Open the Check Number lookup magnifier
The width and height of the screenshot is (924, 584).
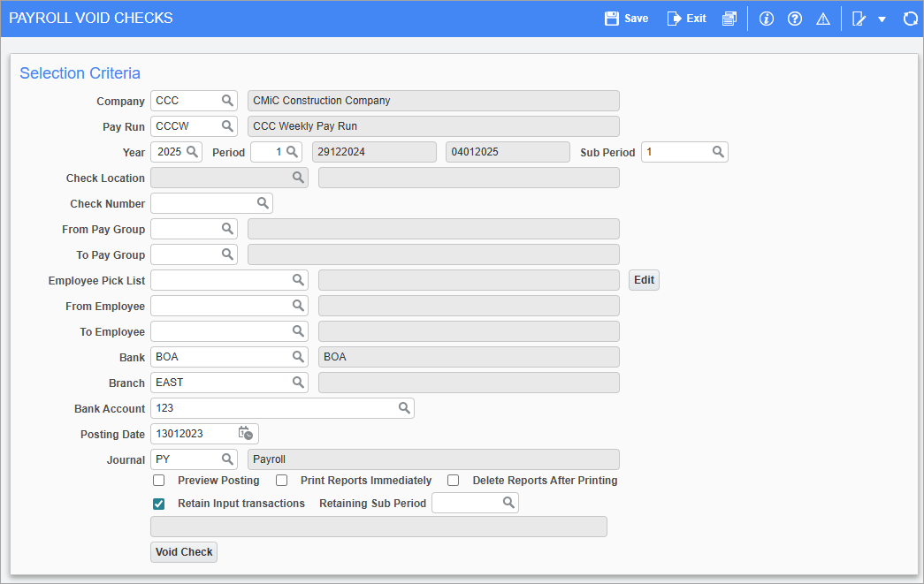tap(263, 202)
